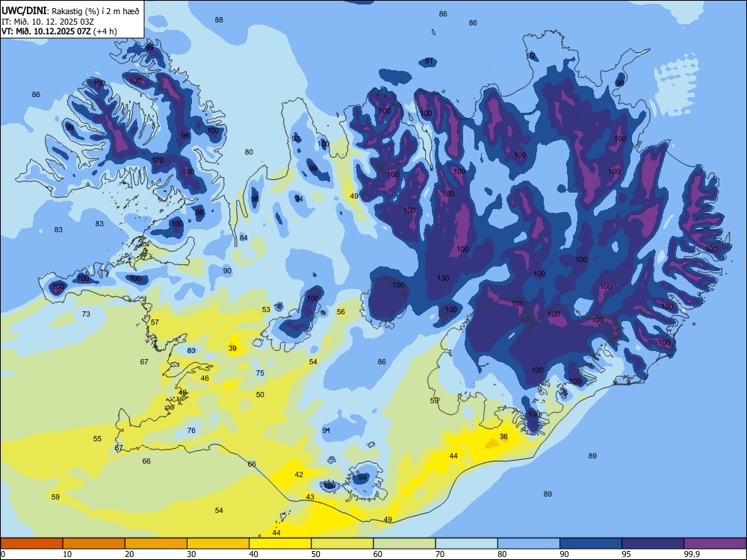Select the map humidity value '46'
Viewport: 747px width, 560px height.
pos(205,379)
